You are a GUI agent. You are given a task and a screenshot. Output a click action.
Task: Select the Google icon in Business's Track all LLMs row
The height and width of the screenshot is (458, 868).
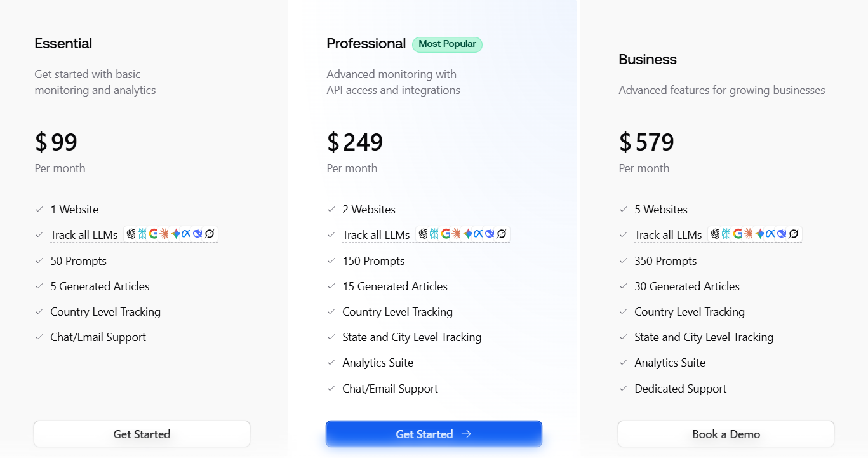tap(737, 234)
